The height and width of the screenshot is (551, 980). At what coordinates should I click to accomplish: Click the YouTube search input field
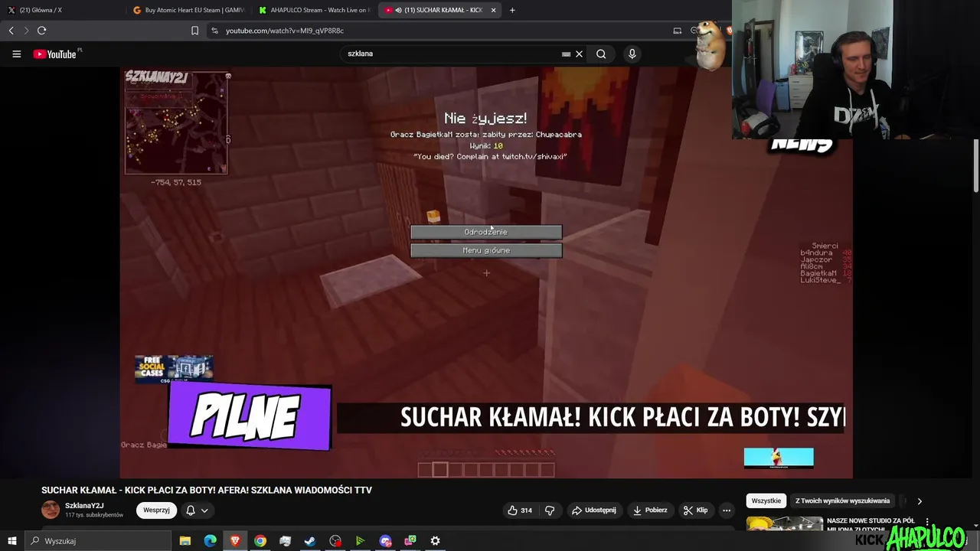[452, 54]
